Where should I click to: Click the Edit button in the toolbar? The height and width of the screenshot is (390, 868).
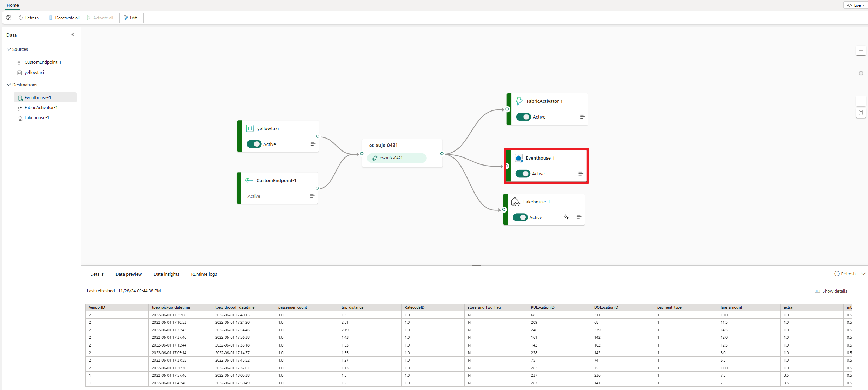click(130, 18)
